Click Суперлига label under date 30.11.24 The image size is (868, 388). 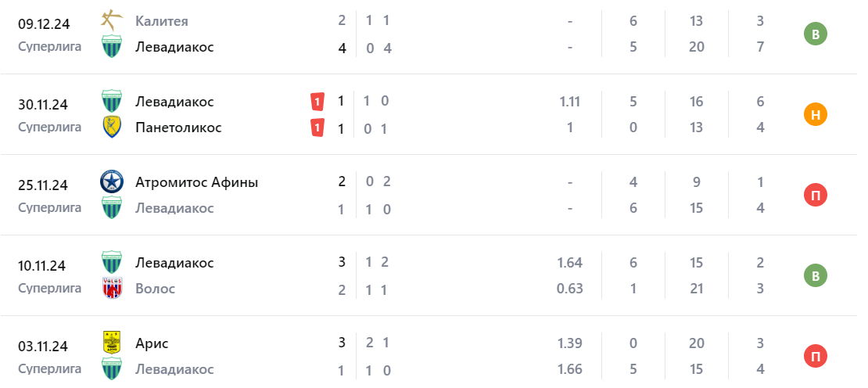[49, 127]
